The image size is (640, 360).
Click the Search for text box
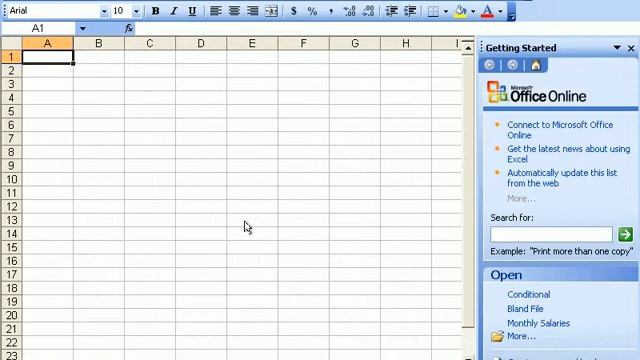pyautogui.click(x=551, y=235)
